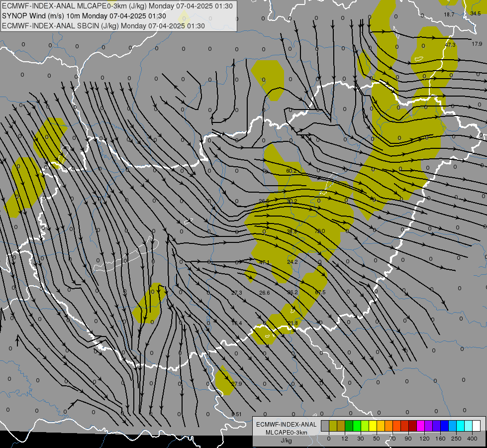Click the map value '36.2'
This screenshot has height=448, width=487.
tap(292, 292)
